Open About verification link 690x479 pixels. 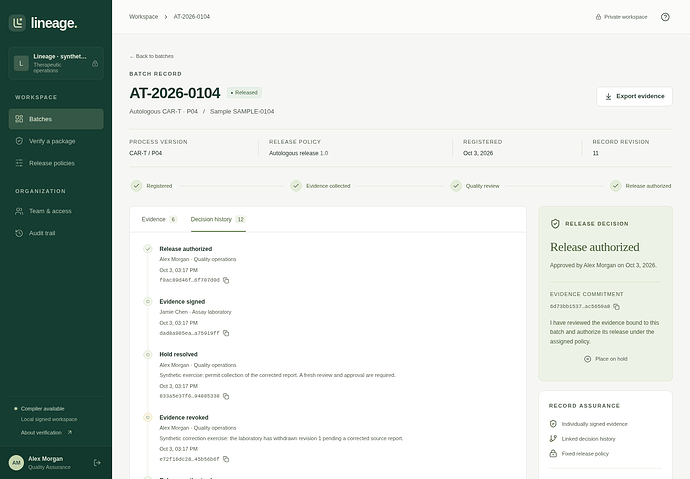click(x=46, y=433)
